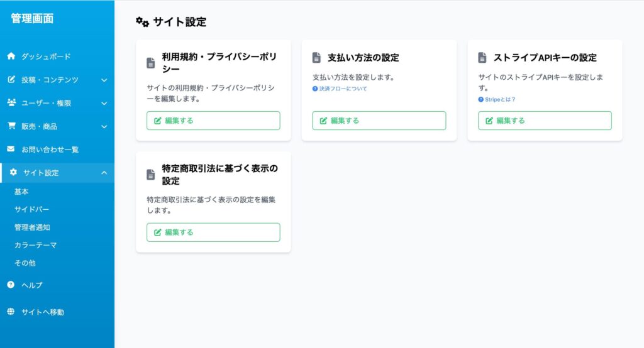Click the document icon on ストライプAPIキーの設定 card
Viewport: 644px width, 348px height.
point(482,58)
